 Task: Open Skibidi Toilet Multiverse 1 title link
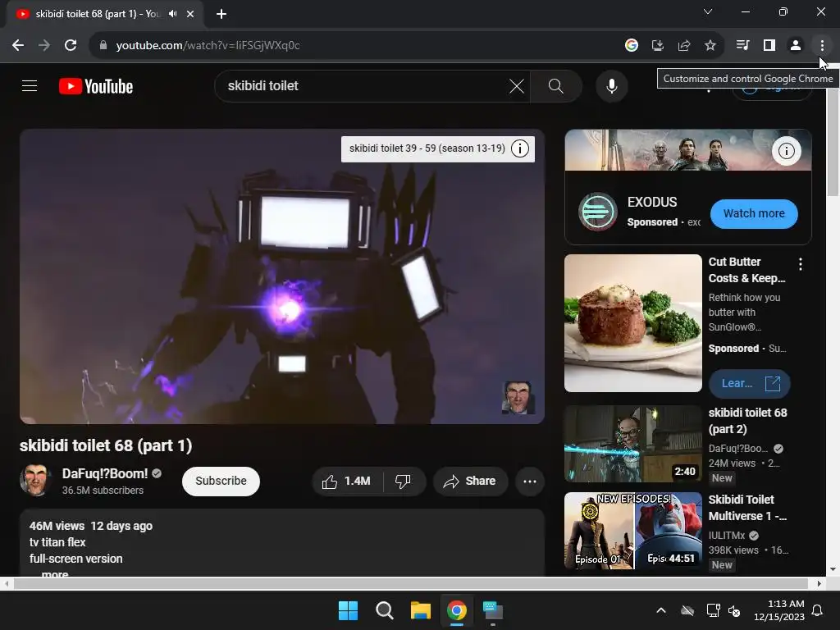click(747, 507)
